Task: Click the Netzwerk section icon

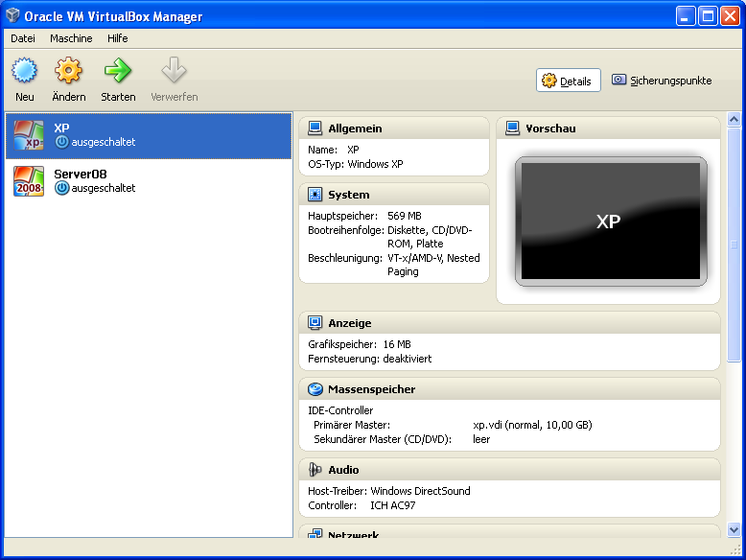Action: tap(315, 533)
